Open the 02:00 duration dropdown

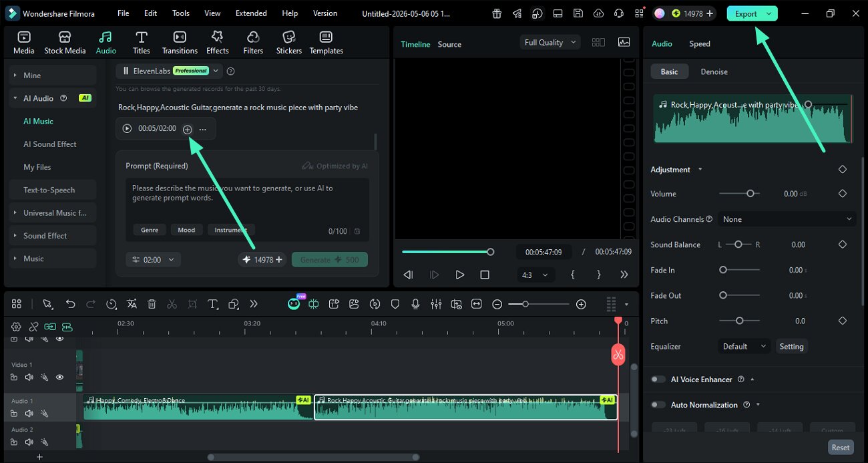point(153,259)
